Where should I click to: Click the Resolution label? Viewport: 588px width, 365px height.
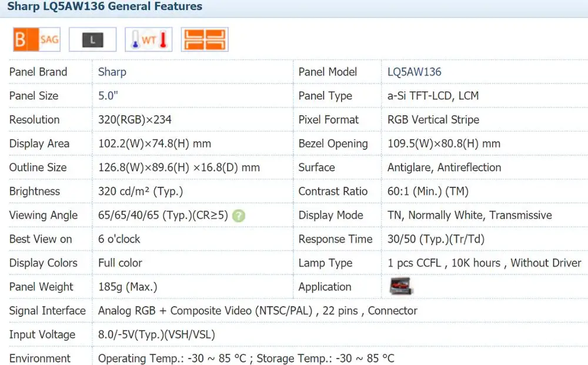pyautogui.click(x=35, y=120)
